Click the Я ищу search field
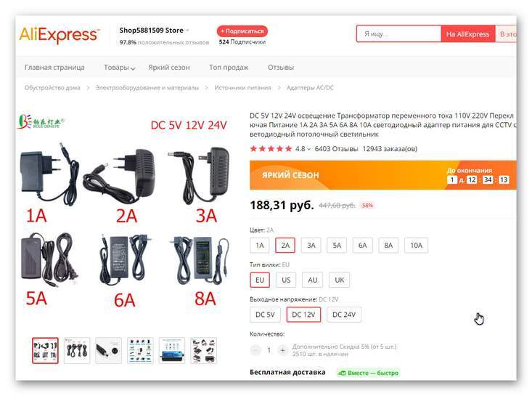This screenshot has height=396, width=532. click(399, 34)
